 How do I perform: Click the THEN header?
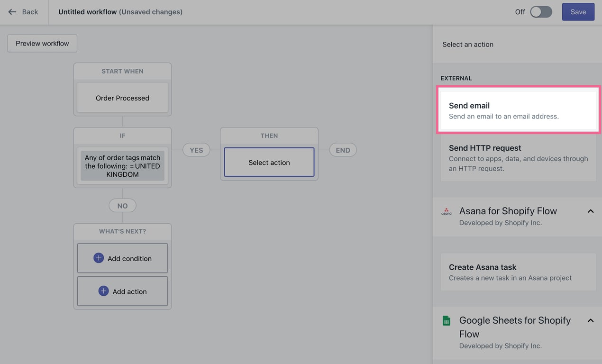pyautogui.click(x=269, y=136)
